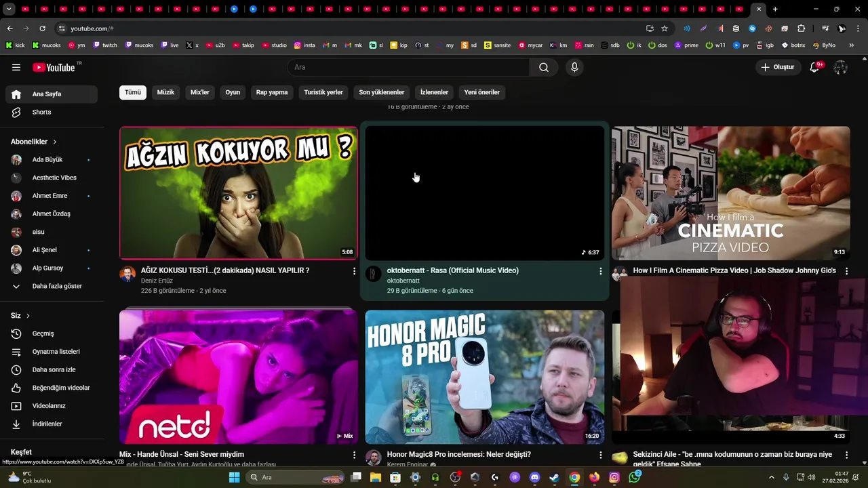Viewport: 868px width, 488px height.
Task: Select the Oyun filter chip
Action: coord(233,92)
